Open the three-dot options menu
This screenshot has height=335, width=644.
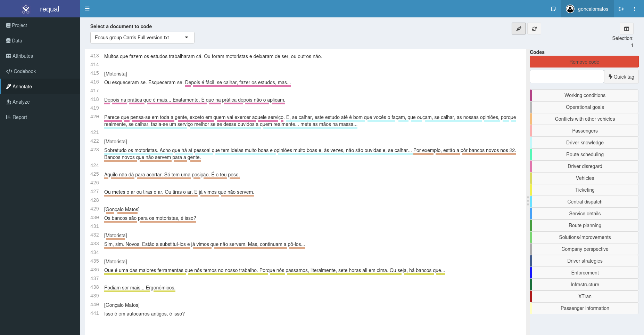pos(635,9)
